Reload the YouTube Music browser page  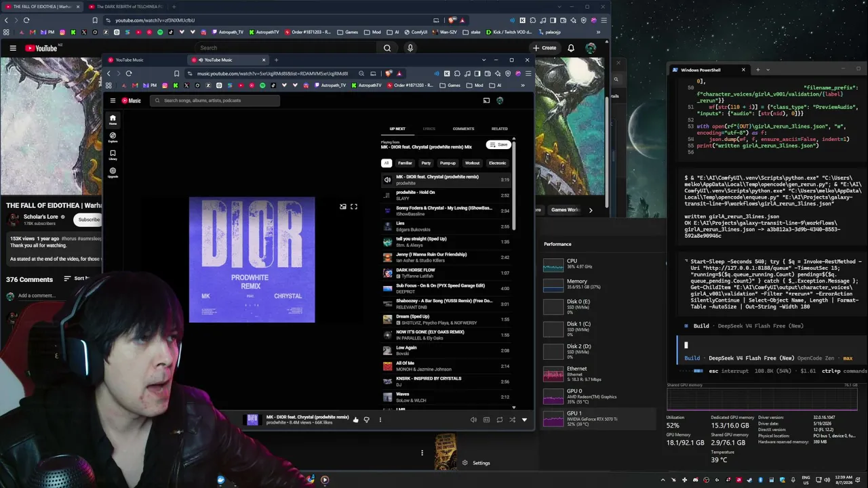click(129, 73)
